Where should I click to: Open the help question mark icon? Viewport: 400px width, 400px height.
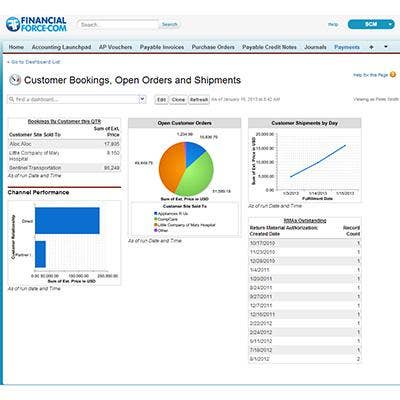pos(393,75)
